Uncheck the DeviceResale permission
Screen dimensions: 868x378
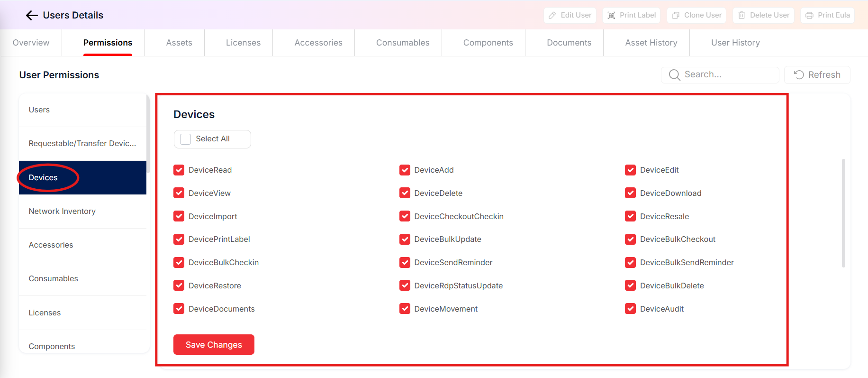coord(630,216)
